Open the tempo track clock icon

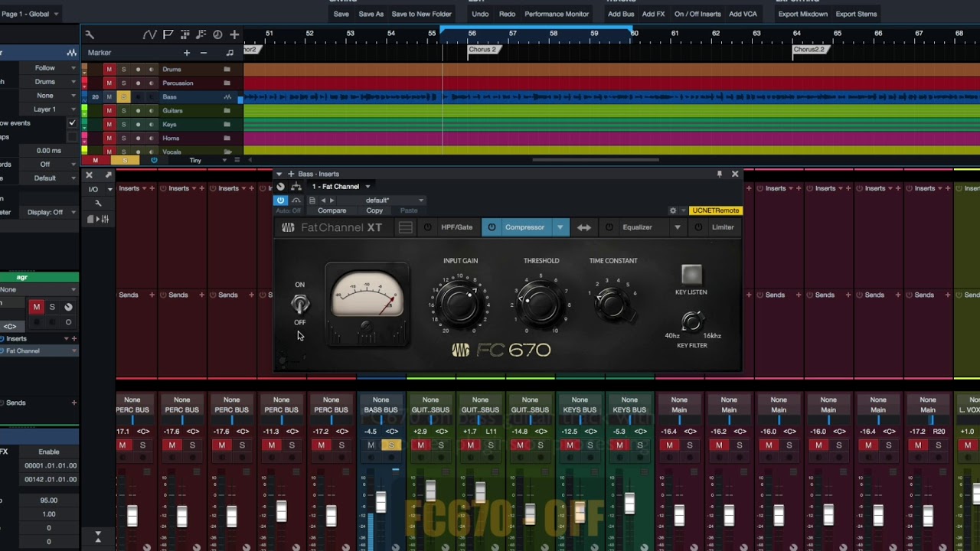[x=217, y=34]
